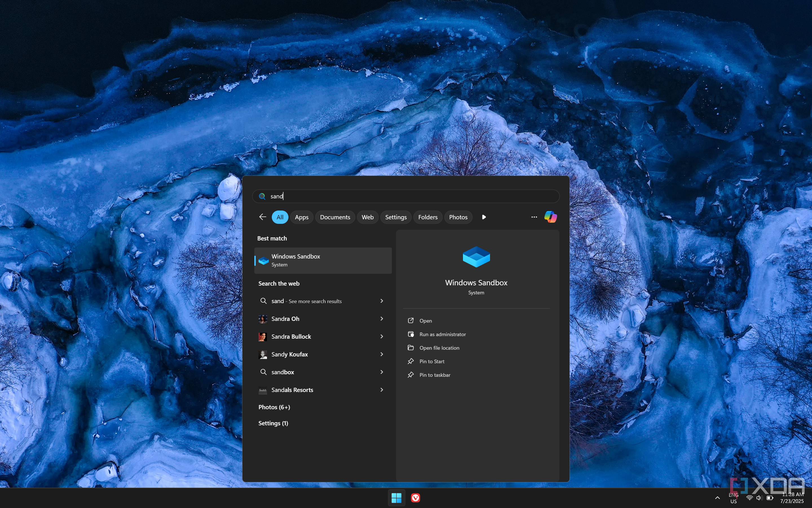
Task: Click the back arrow in search panel
Action: click(x=263, y=217)
